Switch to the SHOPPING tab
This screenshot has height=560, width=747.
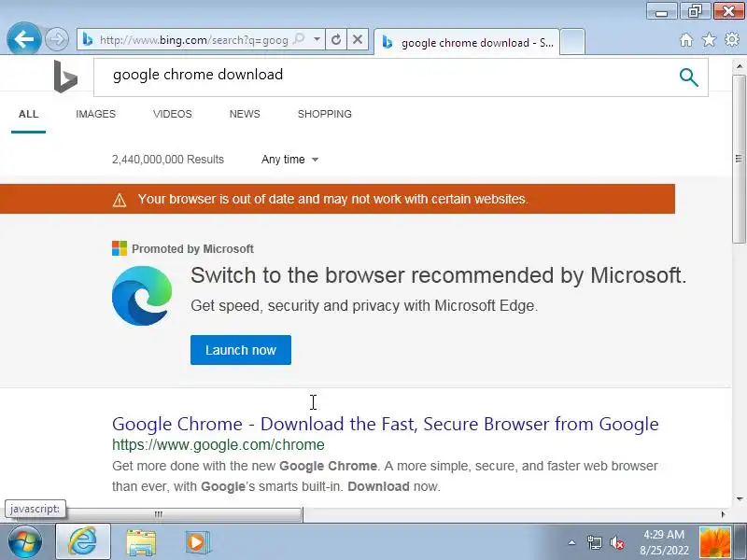[325, 114]
